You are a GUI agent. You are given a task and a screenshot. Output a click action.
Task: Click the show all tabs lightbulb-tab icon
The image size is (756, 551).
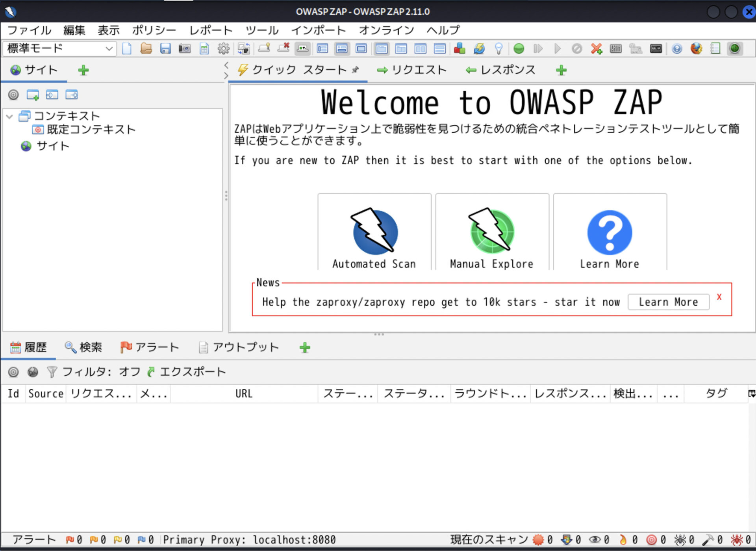264,48
